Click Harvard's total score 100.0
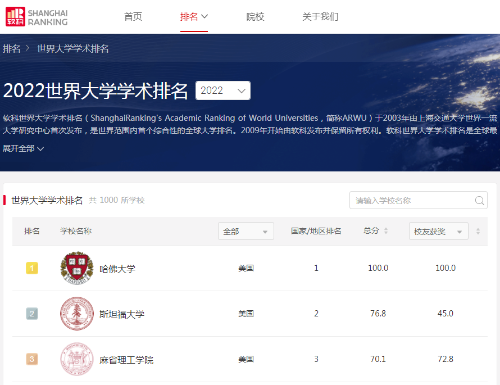Screen dimensions: 500x385 click(x=378, y=268)
